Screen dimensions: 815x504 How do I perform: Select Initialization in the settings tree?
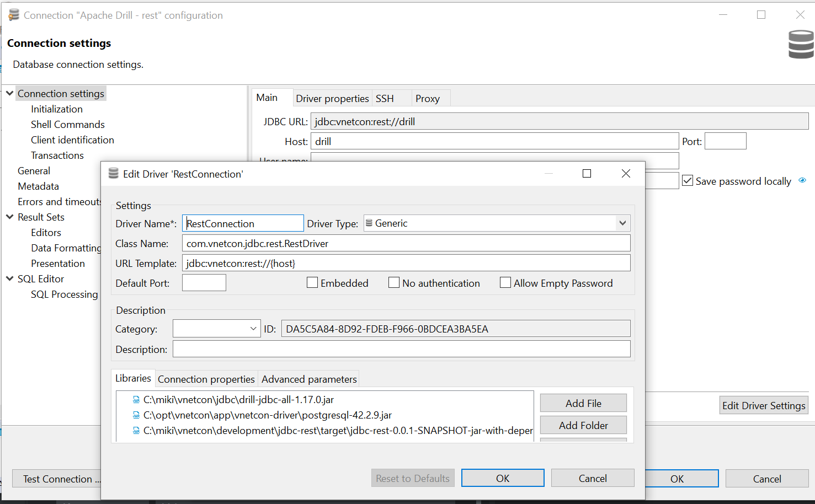point(57,109)
